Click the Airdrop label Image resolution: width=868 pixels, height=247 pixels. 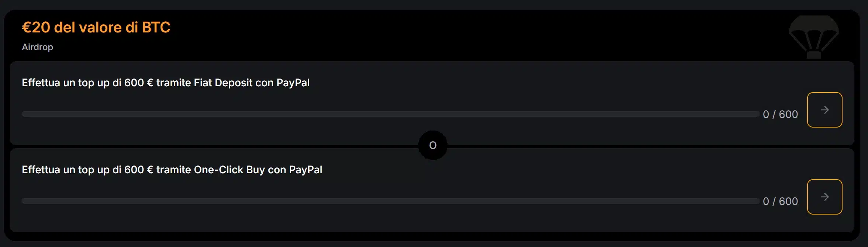(x=37, y=47)
